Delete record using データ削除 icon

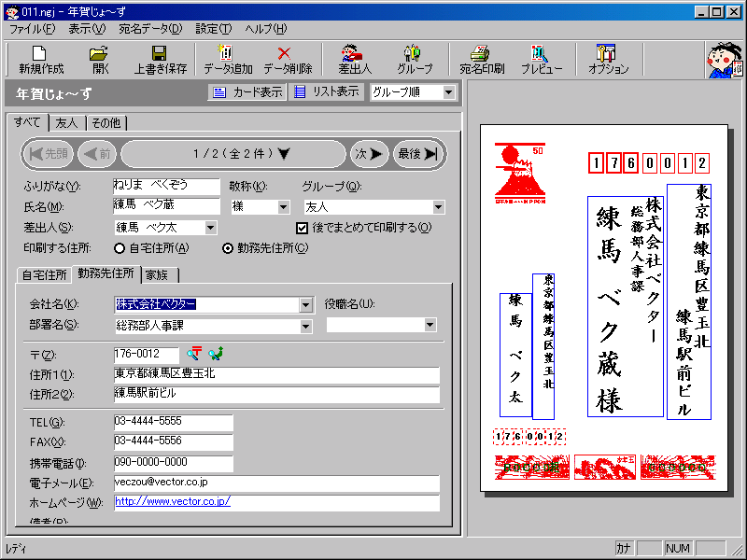[x=288, y=60]
